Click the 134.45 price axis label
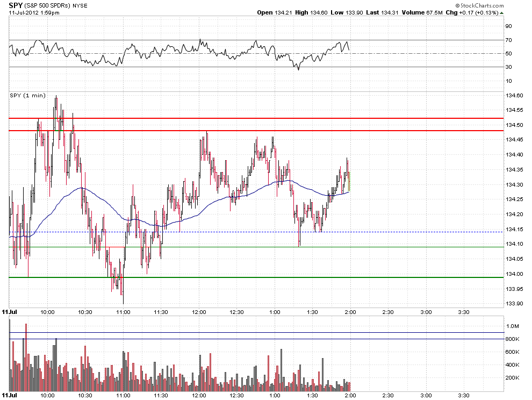532x400 pixels. [x=514, y=140]
